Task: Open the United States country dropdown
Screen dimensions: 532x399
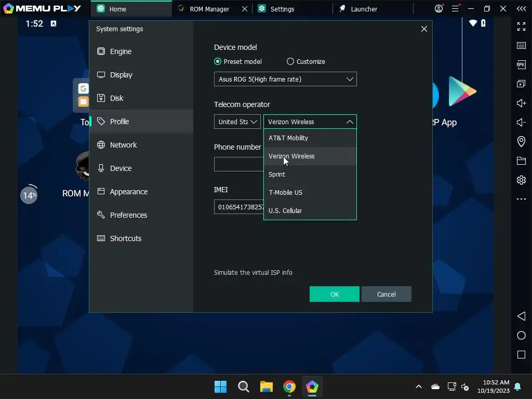Action: [237, 122]
